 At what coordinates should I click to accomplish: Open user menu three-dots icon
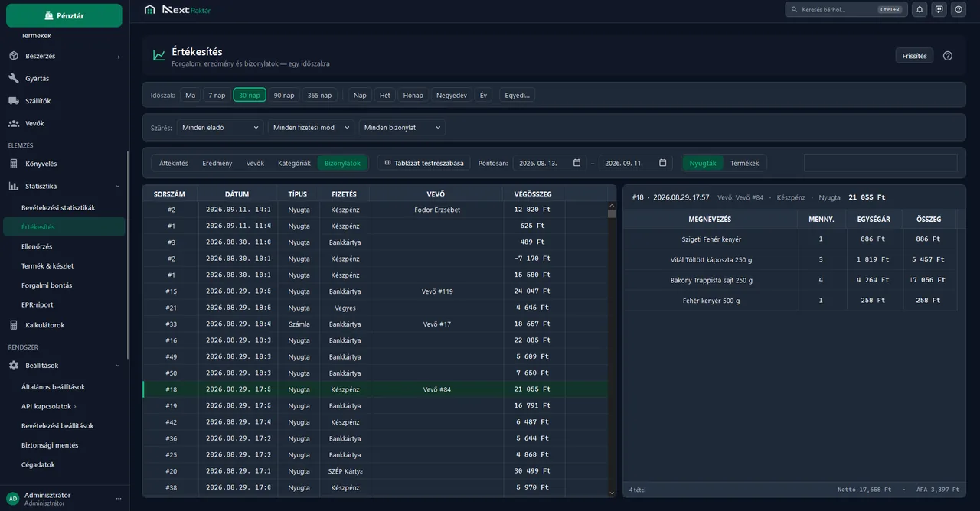[x=119, y=499]
